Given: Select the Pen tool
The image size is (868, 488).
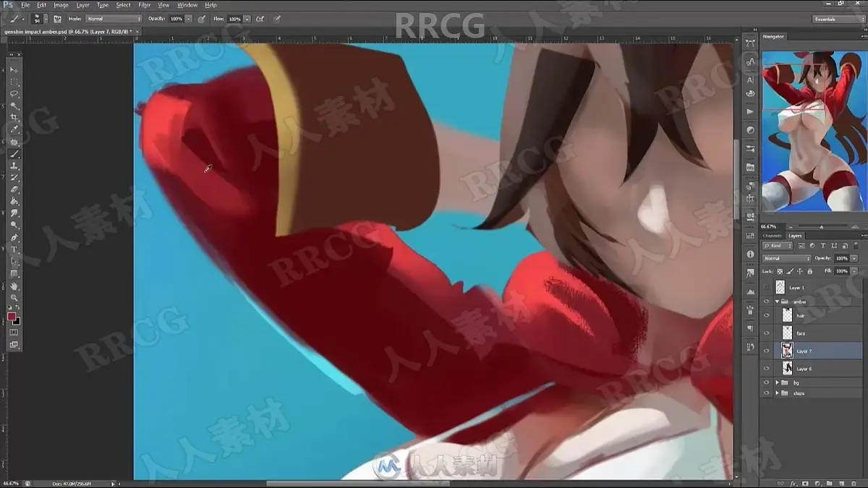Looking at the screenshot, I should [x=14, y=237].
